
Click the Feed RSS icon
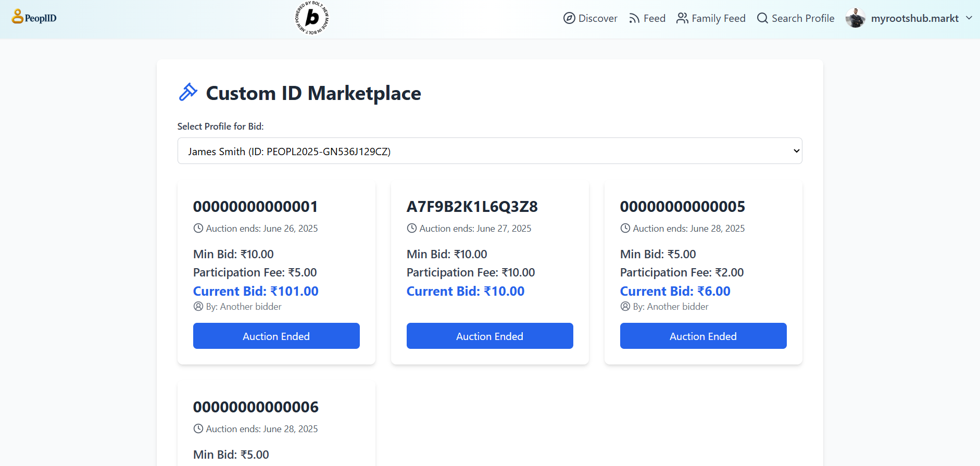[x=634, y=18]
